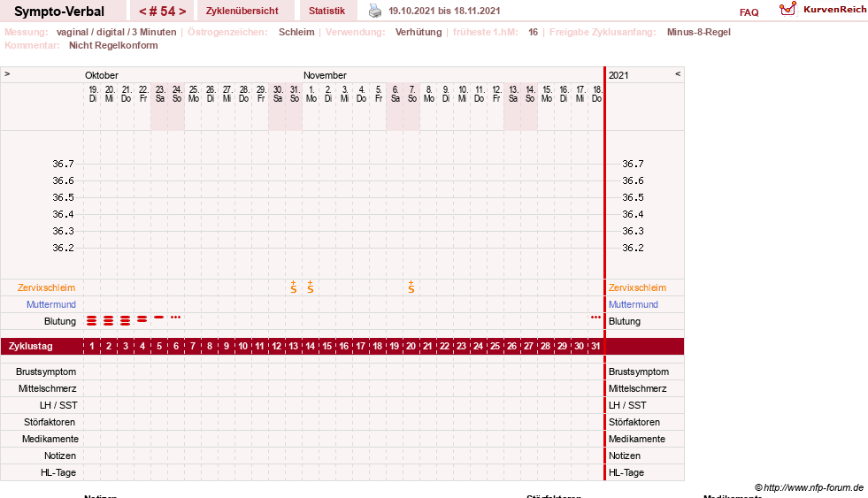This screenshot has width=868, height=498.
Task: Collapse chart with the right < arrow
Action: pyautogui.click(x=678, y=73)
